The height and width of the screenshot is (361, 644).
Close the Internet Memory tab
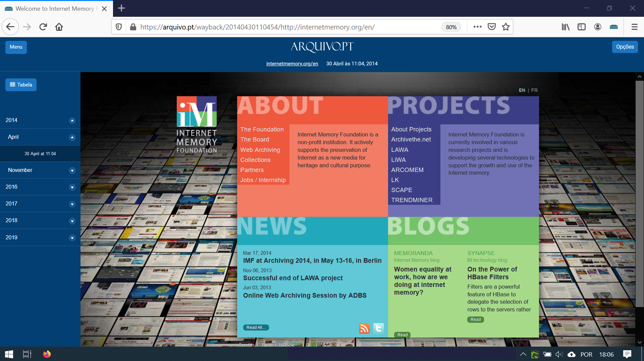pyautogui.click(x=104, y=9)
